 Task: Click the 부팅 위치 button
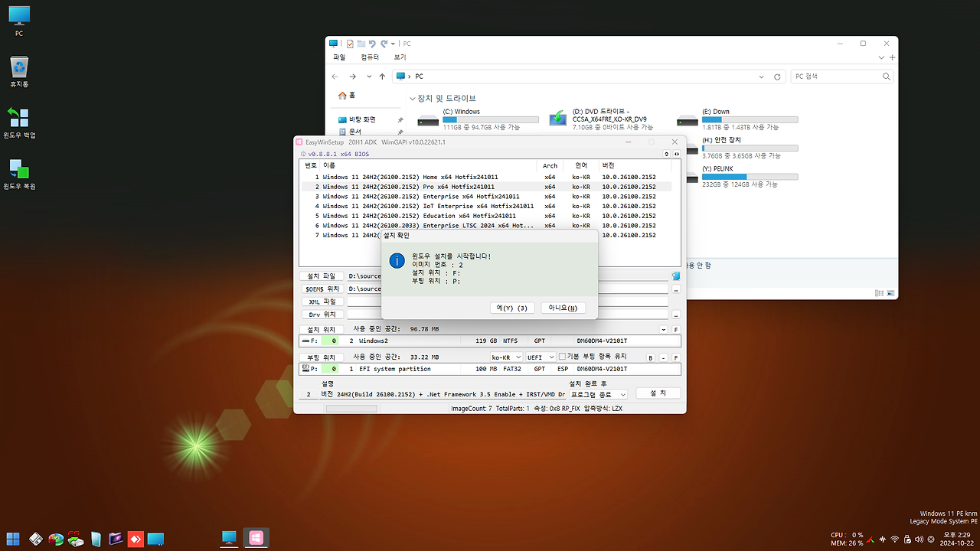tap(322, 357)
